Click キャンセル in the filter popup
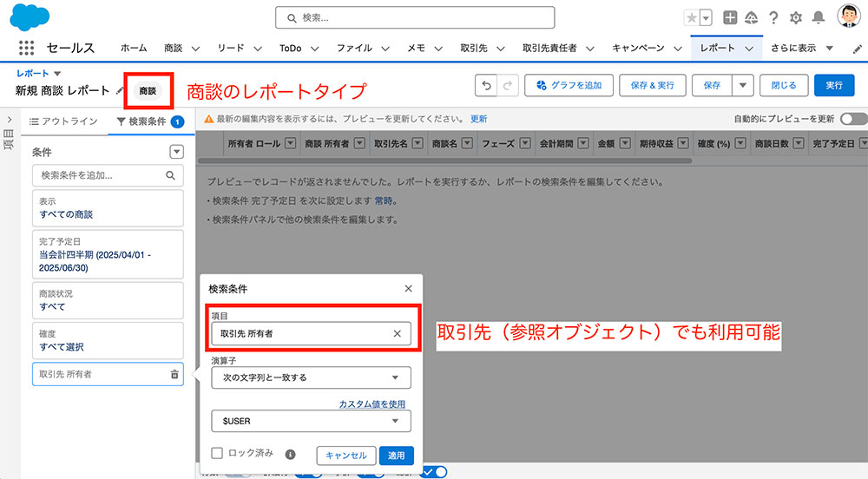This screenshot has width=868, height=479. coord(346,456)
